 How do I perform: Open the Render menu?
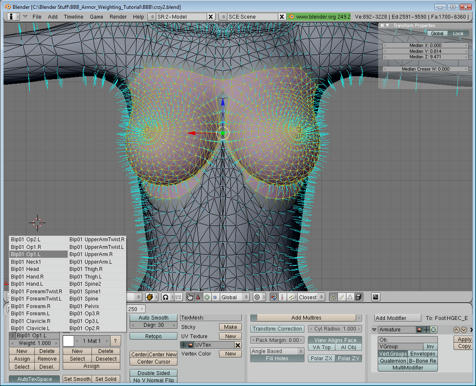coord(118,17)
